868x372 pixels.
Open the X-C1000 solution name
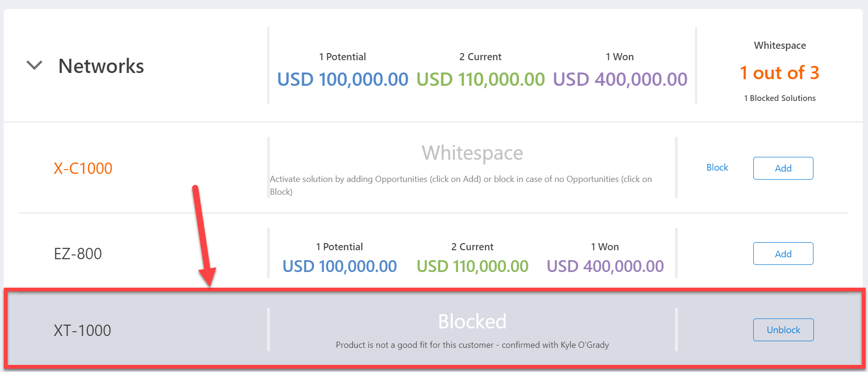click(83, 168)
